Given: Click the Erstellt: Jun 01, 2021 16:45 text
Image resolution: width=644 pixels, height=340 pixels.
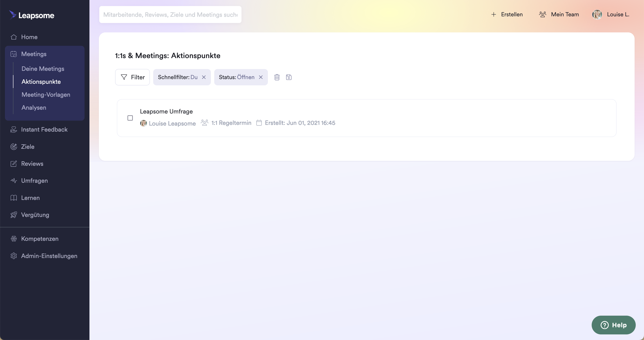Looking at the screenshot, I should tap(300, 123).
